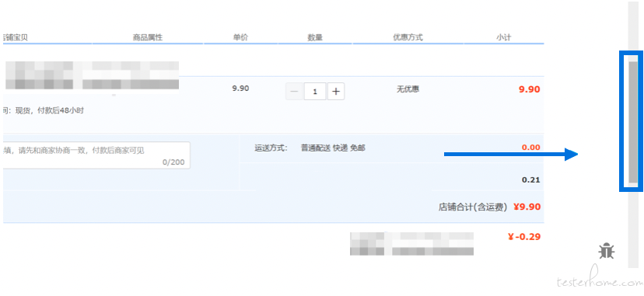Click the bug icon near the scrollbar
644x296 pixels.
606,250
